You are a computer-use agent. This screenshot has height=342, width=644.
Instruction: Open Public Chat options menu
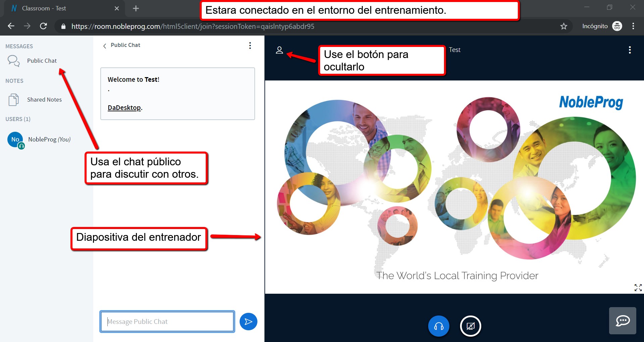click(x=250, y=46)
